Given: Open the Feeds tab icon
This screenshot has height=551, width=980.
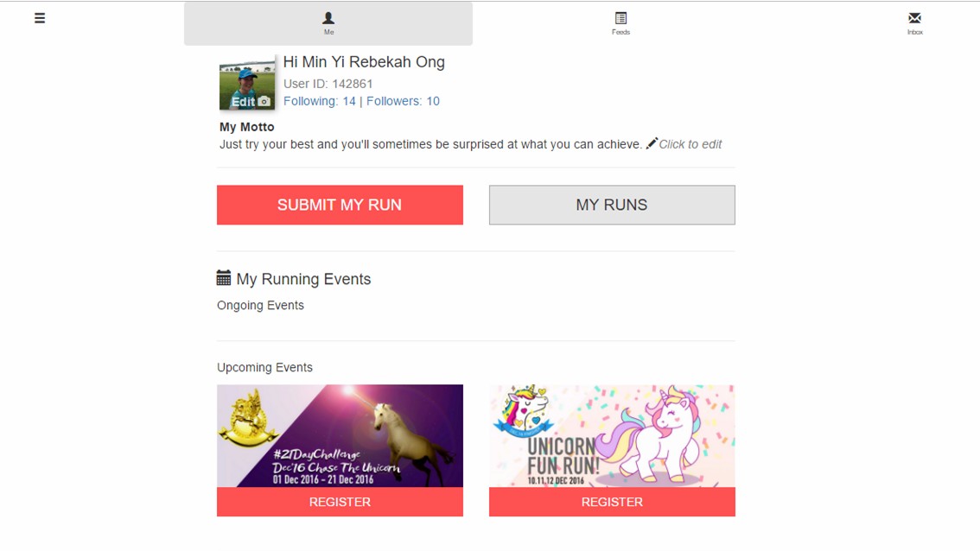Looking at the screenshot, I should click(620, 18).
